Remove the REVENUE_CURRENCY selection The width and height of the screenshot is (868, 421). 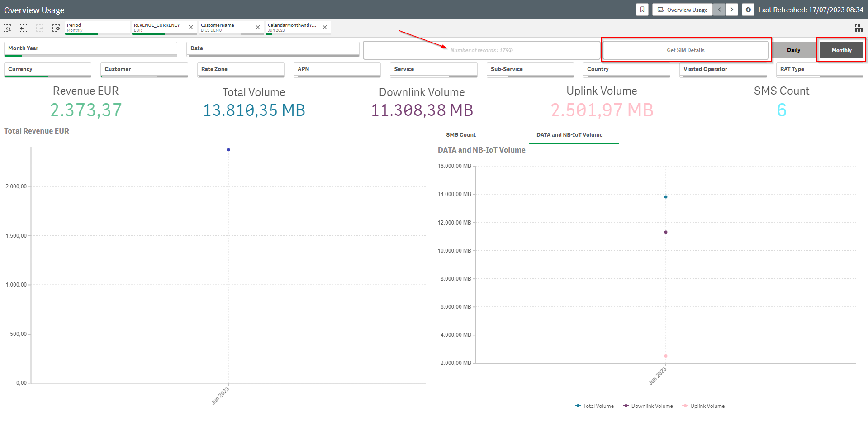pyautogui.click(x=191, y=27)
